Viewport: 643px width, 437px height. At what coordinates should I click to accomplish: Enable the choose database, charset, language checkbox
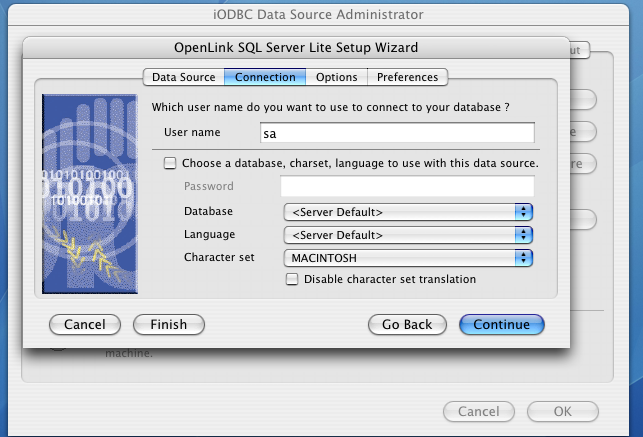tap(170, 163)
